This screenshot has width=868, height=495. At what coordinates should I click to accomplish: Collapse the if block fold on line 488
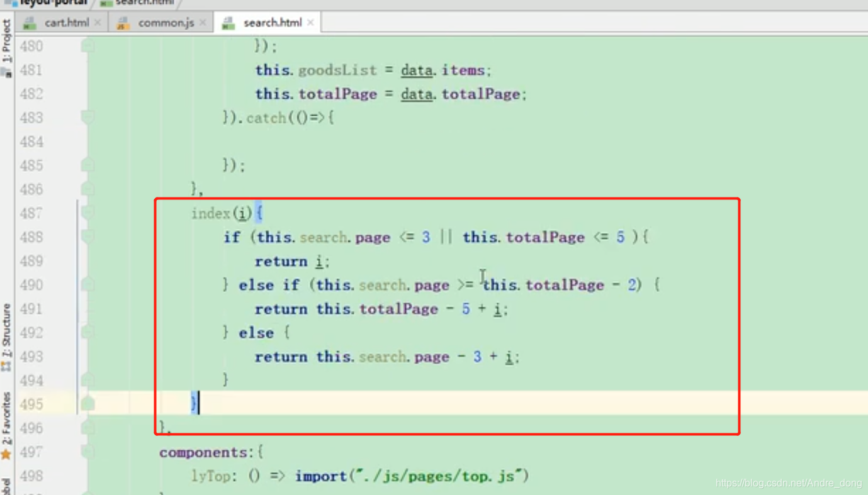87,236
